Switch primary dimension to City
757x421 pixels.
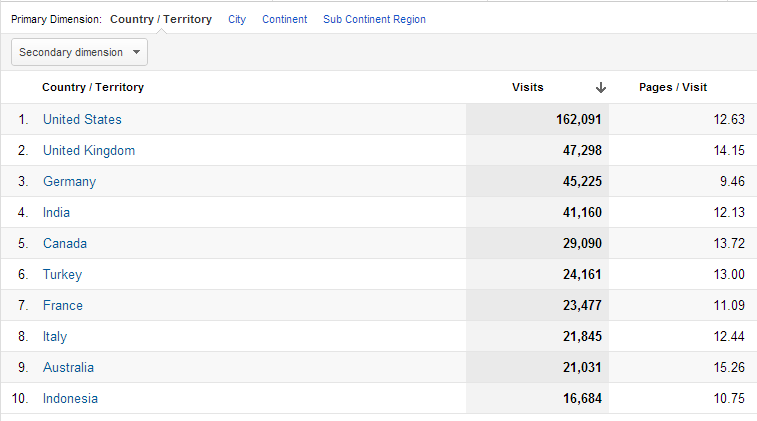[x=237, y=19]
